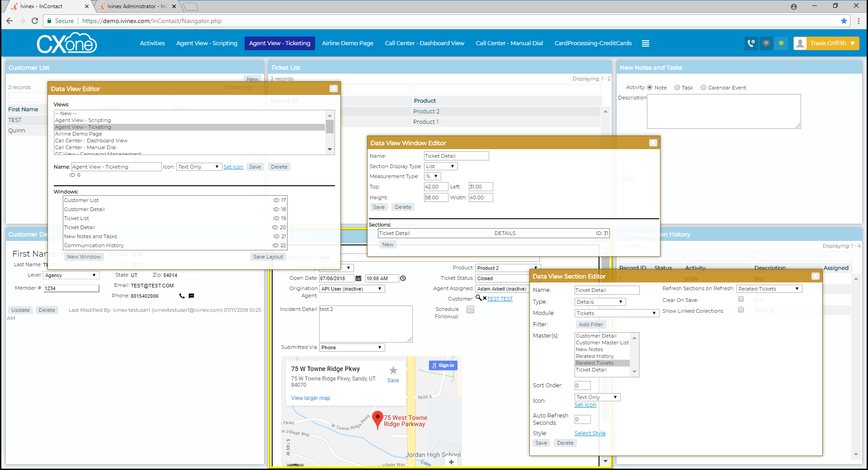Click the New Window button
Viewport: 868px width, 470px height.
pos(84,257)
